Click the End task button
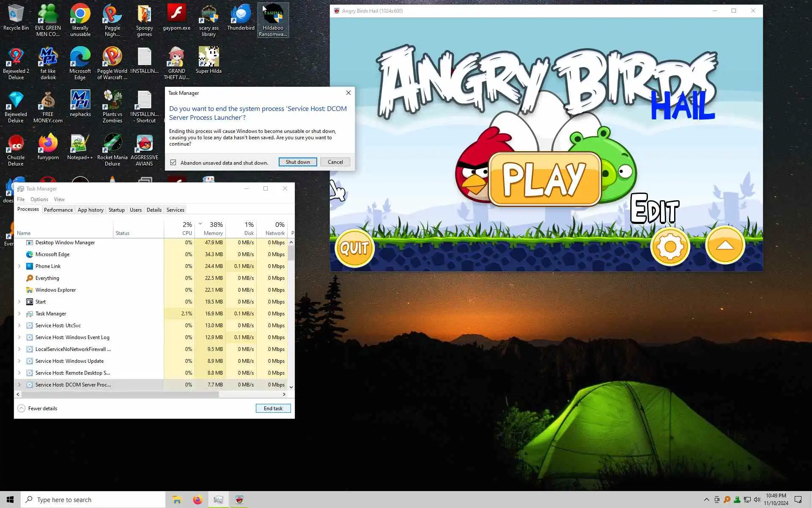This screenshot has width=812, height=508. click(x=273, y=409)
